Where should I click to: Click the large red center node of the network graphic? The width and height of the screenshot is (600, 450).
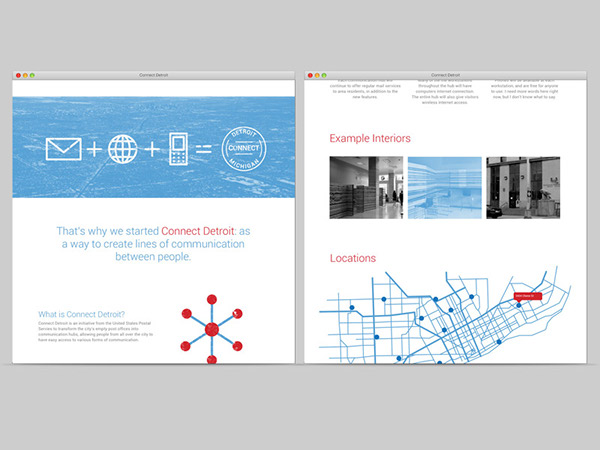(x=212, y=329)
